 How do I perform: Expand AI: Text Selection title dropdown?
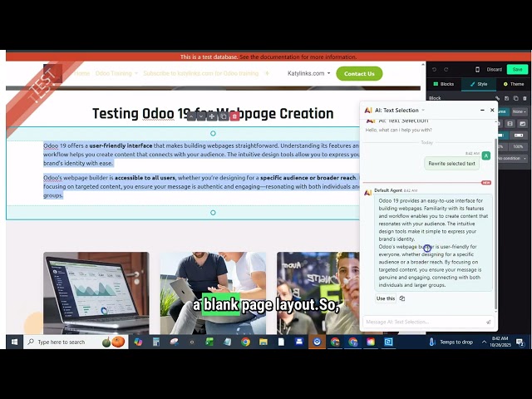(423, 111)
